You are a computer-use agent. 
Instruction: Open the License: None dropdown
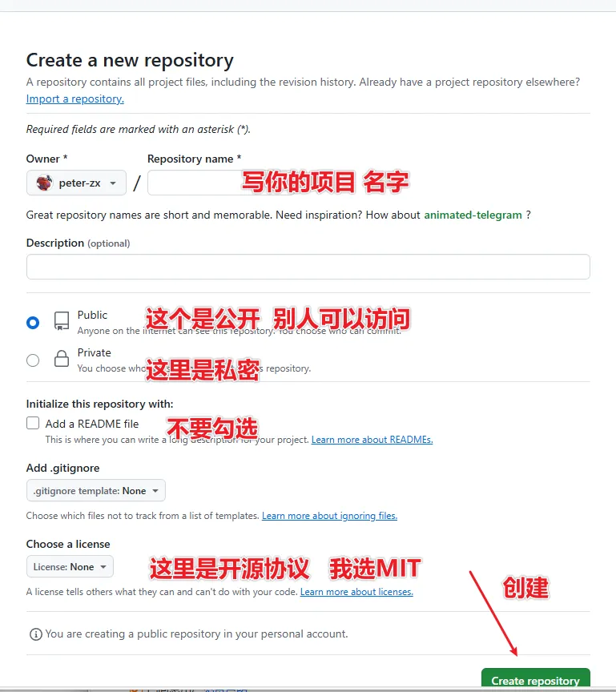pyautogui.click(x=70, y=566)
